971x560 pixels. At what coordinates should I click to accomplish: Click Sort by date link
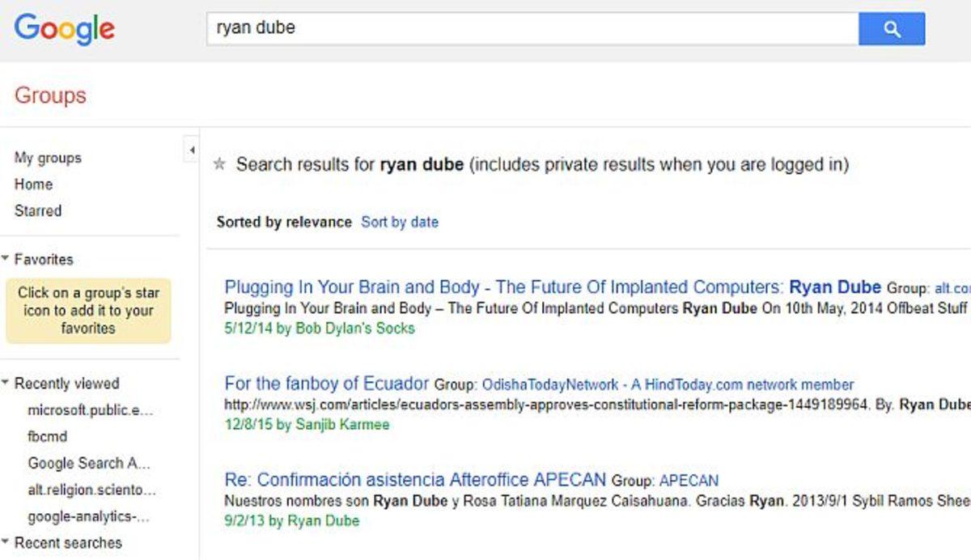click(x=400, y=222)
